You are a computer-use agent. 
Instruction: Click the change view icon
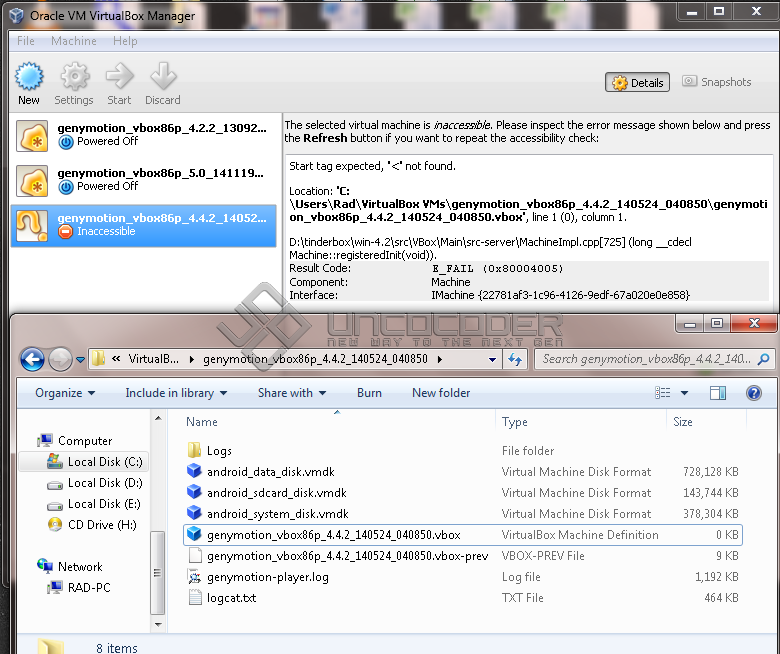pos(663,393)
